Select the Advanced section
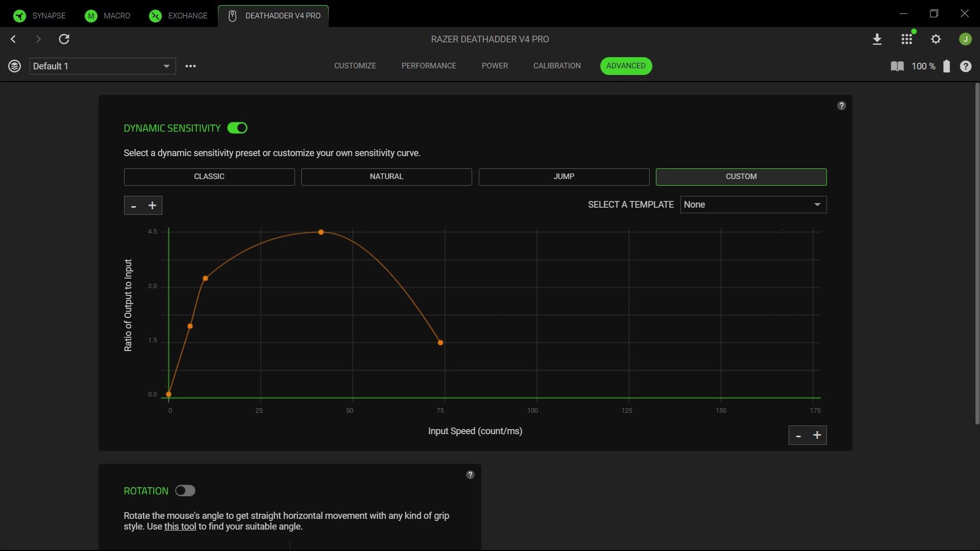This screenshot has height=551, width=980. (626, 66)
